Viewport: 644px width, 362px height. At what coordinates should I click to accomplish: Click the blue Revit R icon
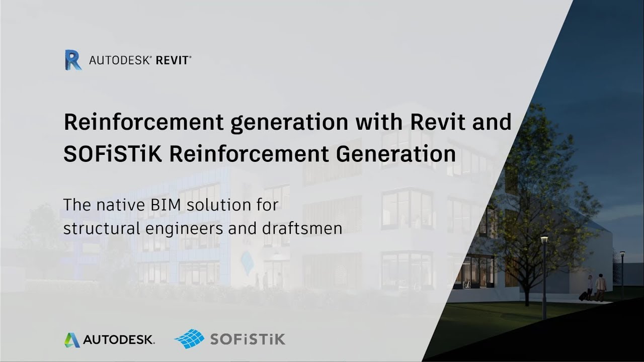click(73, 60)
